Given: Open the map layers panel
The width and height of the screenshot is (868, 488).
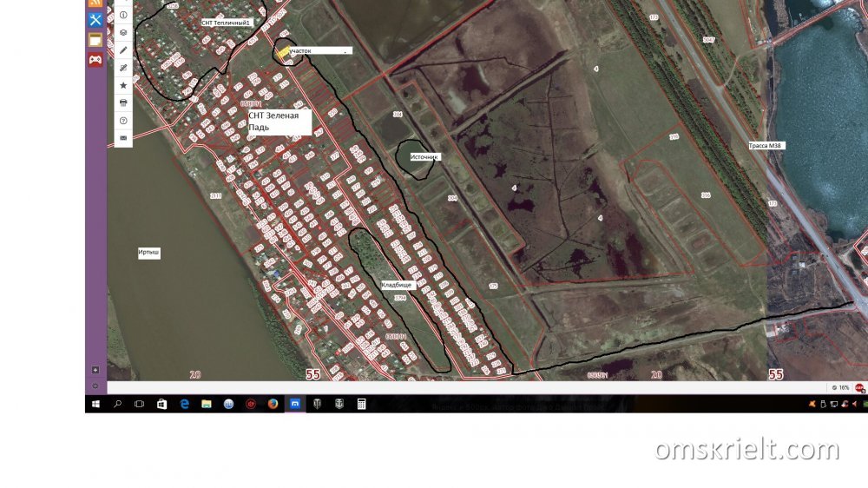Looking at the screenshot, I should point(123,32).
